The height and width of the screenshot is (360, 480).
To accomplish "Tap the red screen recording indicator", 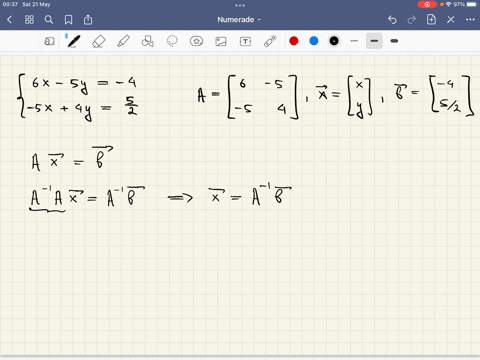I will 427,4.
